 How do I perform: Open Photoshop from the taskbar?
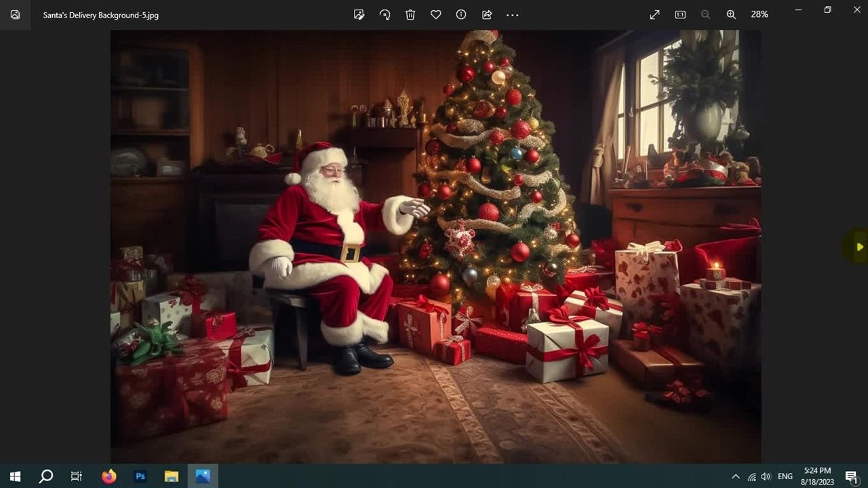[140, 476]
